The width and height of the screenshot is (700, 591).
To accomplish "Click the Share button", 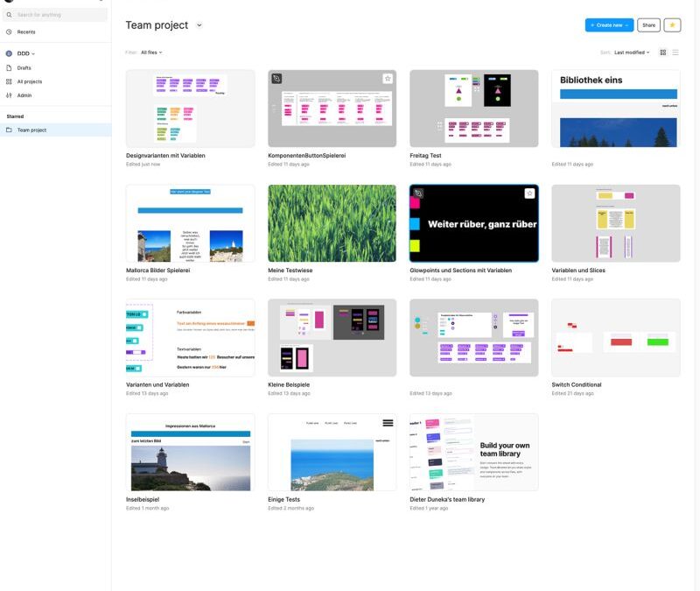I will pyautogui.click(x=648, y=25).
